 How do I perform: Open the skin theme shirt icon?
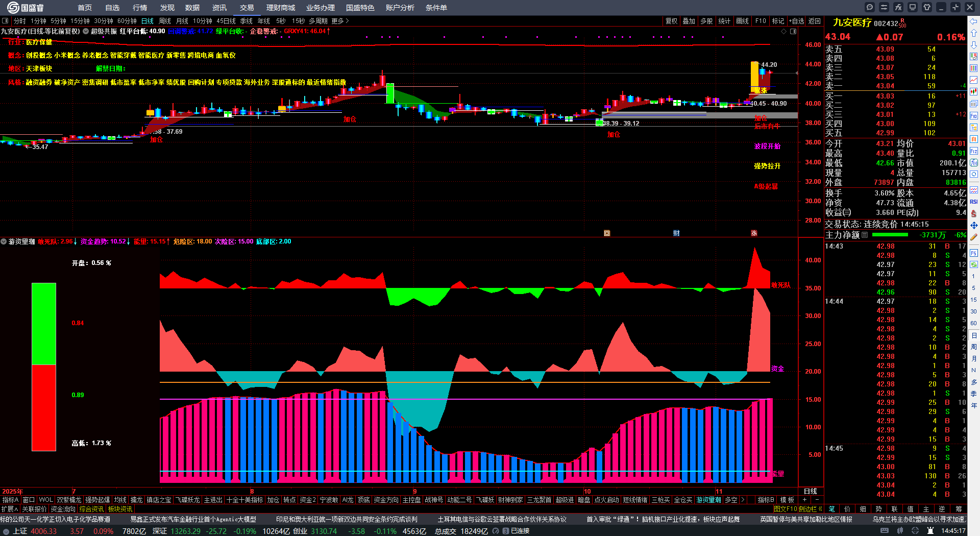927,7
